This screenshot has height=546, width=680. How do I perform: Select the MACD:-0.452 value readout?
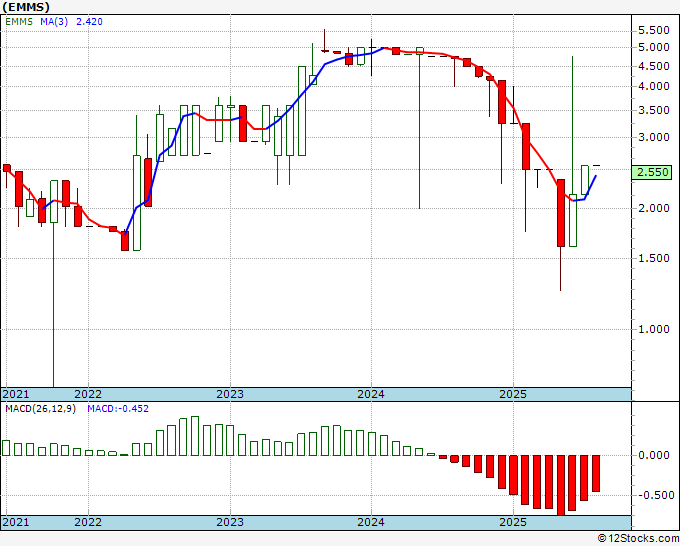[x=118, y=409]
